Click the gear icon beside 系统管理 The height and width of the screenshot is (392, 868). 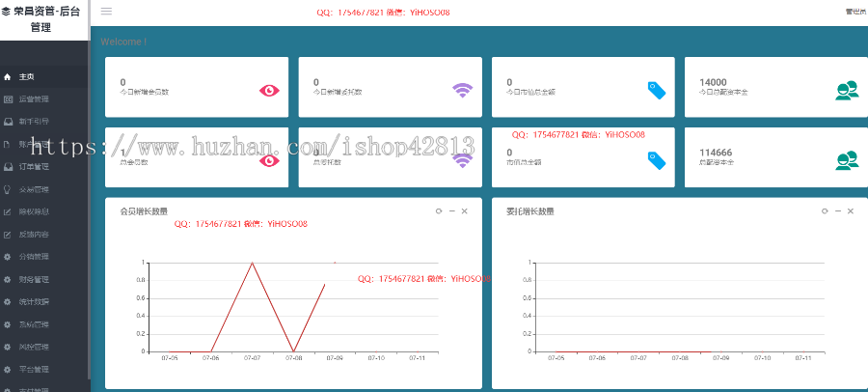click(x=7, y=324)
